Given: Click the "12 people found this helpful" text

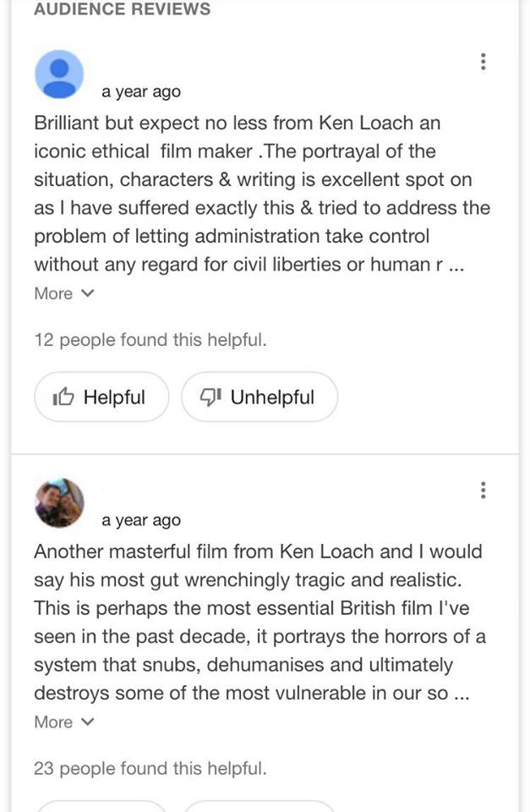Looking at the screenshot, I should (x=150, y=341).
